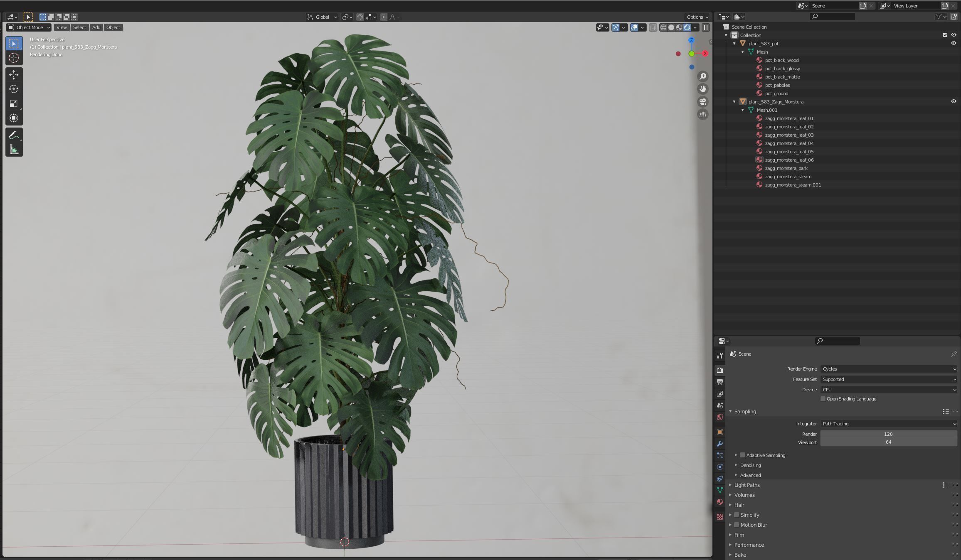The height and width of the screenshot is (560, 961).
Task: Hide plant_583_pot with its eye icon
Action: pos(954,43)
